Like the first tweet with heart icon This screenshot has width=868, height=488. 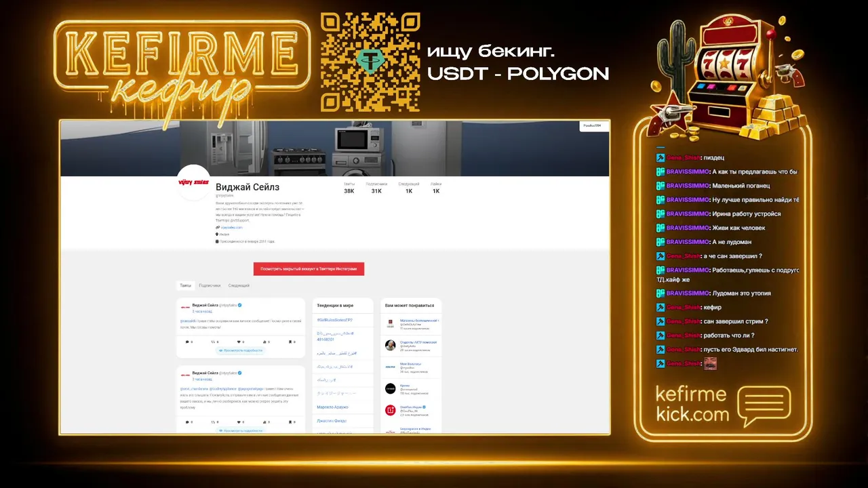(x=239, y=342)
